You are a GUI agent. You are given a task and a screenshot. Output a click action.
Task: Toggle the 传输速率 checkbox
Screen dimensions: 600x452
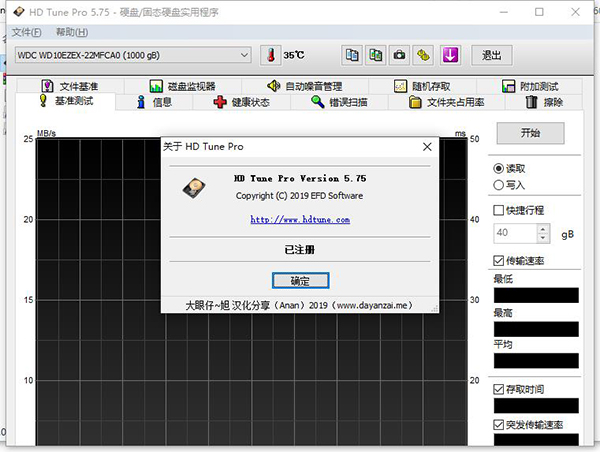coord(500,261)
